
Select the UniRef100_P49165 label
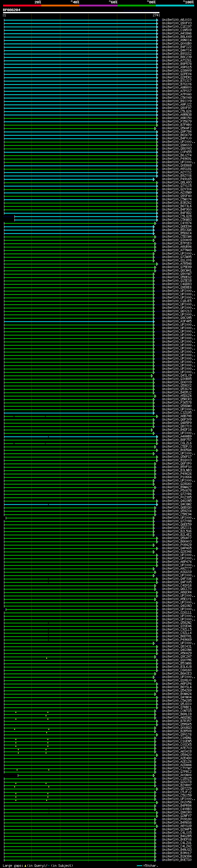click(x=177, y=179)
